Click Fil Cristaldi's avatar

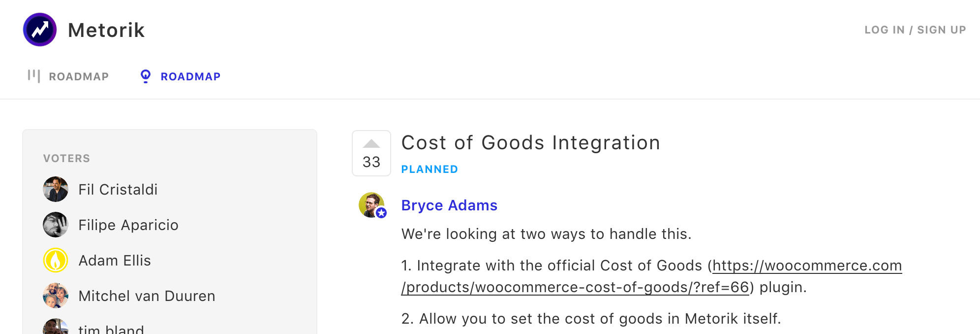point(56,189)
